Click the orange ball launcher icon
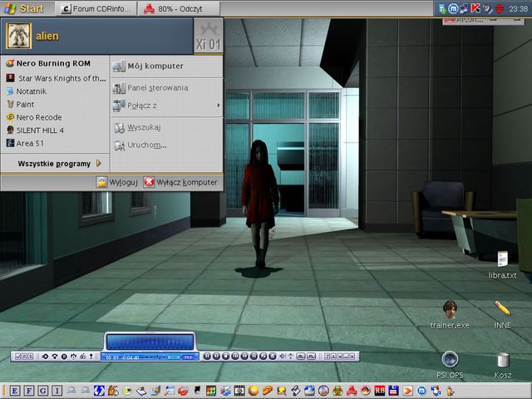532x399 pixels. click(x=253, y=391)
